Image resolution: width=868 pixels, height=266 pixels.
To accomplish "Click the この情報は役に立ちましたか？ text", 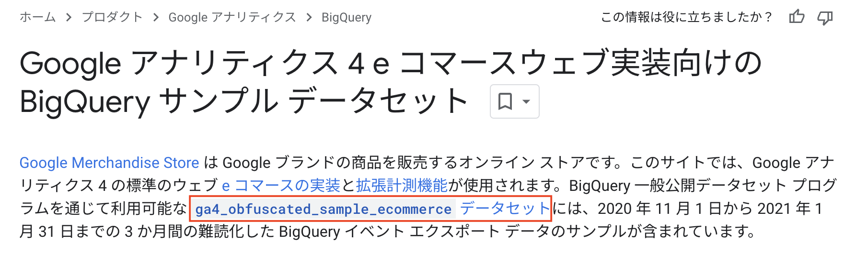I will click(x=686, y=17).
